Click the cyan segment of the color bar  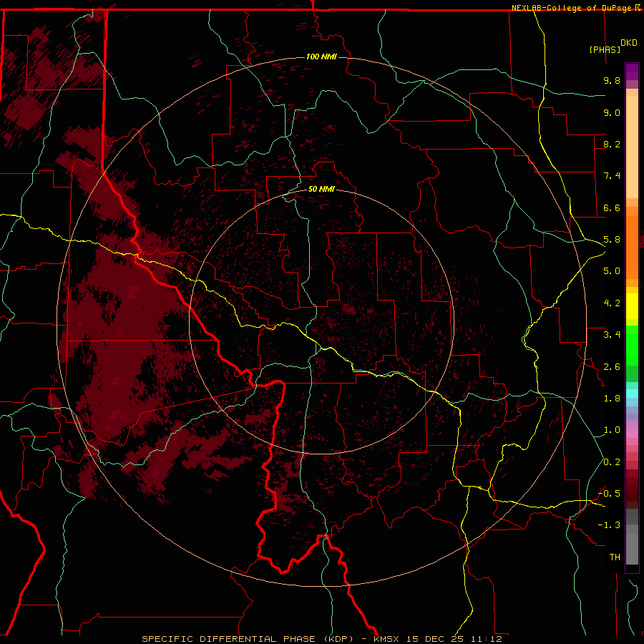pyautogui.click(x=632, y=394)
